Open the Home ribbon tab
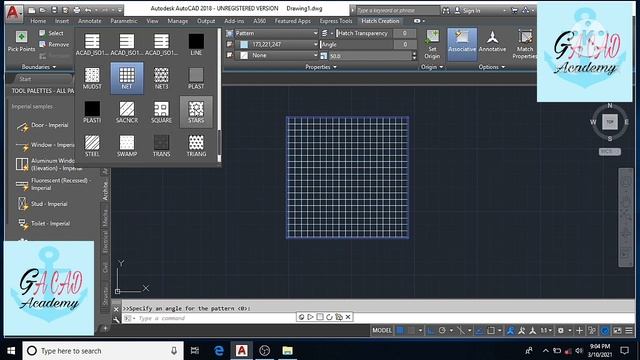Viewport: 640px width, 360px height. [x=38, y=21]
